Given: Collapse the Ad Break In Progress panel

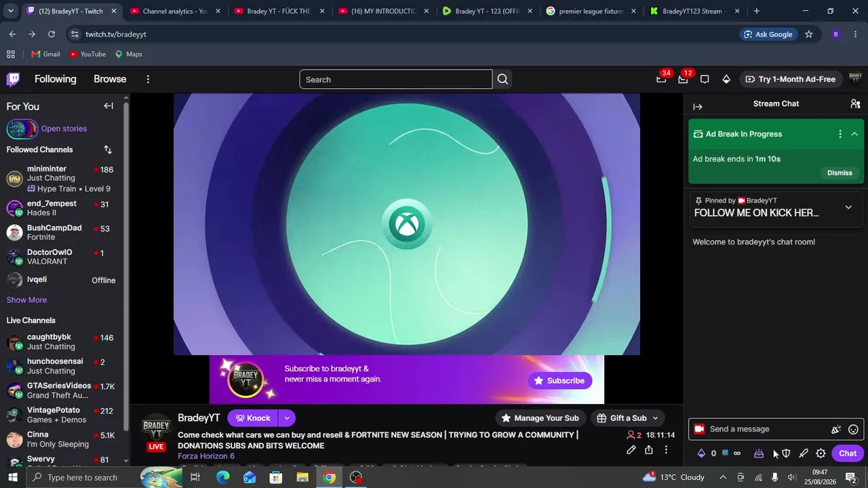Looking at the screenshot, I should coord(854,134).
